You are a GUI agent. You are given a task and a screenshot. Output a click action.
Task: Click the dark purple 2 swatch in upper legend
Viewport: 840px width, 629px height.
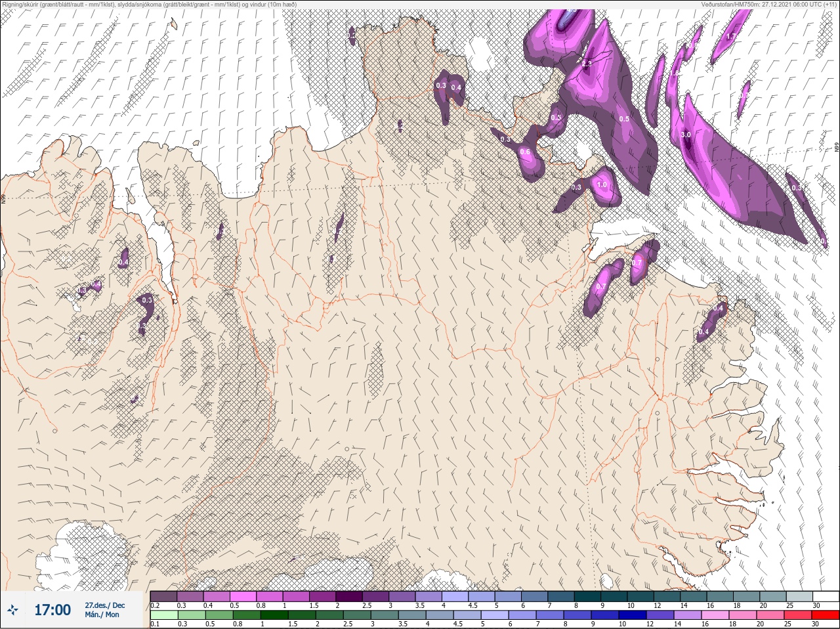click(350, 596)
